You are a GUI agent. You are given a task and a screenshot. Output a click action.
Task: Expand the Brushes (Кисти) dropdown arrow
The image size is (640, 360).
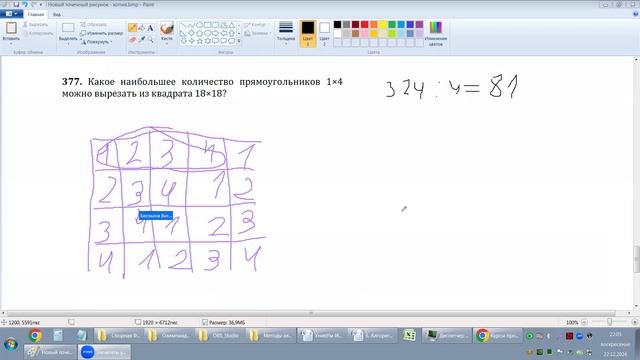pos(167,43)
